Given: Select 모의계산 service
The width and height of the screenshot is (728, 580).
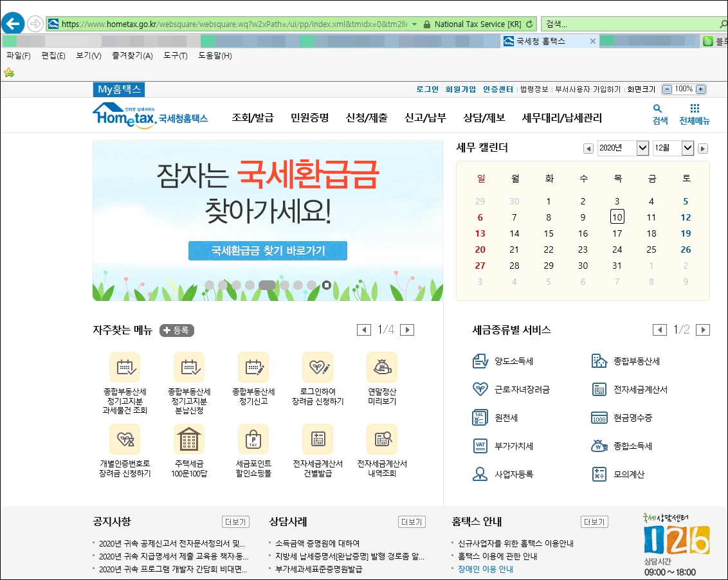Looking at the screenshot, I should [x=618, y=474].
